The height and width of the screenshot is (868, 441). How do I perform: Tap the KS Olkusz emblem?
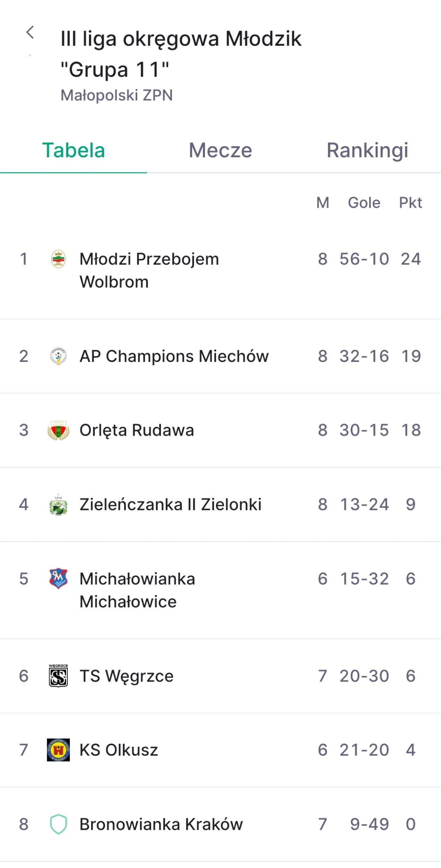coord(58,750)
